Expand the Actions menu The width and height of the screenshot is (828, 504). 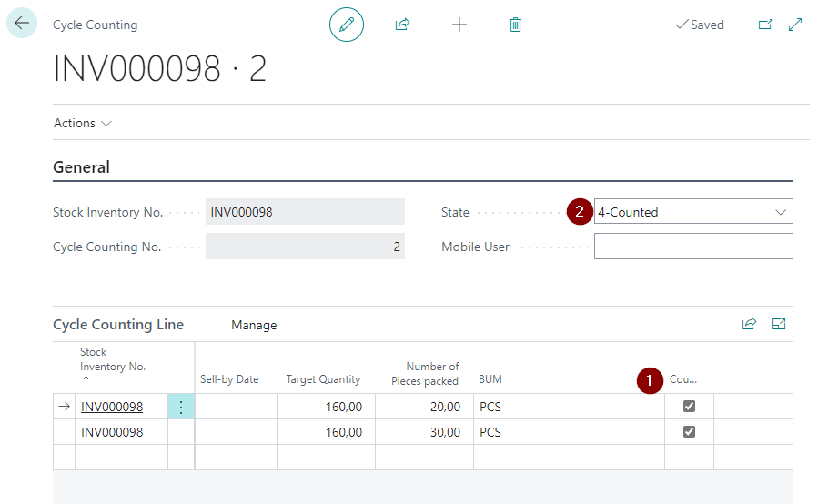click(x=83, y=123)
